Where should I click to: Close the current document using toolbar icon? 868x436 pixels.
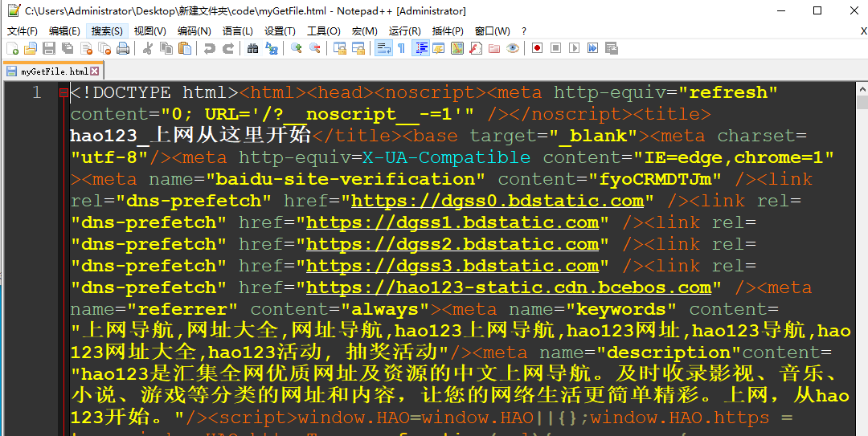[86, 48]
